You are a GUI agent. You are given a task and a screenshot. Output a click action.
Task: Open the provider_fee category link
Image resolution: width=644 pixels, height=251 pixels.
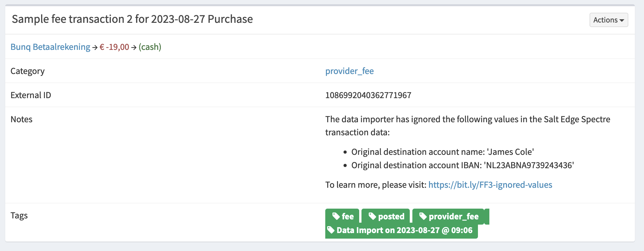point(349,71)
